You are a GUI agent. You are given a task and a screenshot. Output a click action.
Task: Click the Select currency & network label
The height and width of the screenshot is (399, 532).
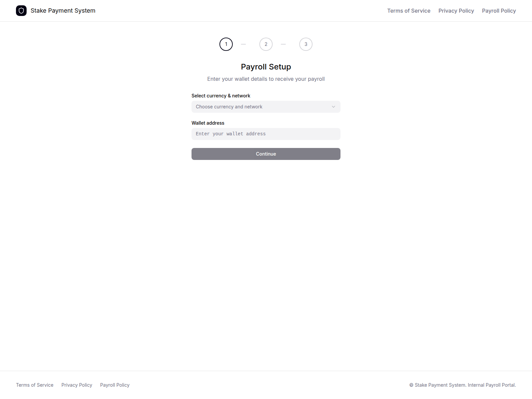[x=221, y=96]
